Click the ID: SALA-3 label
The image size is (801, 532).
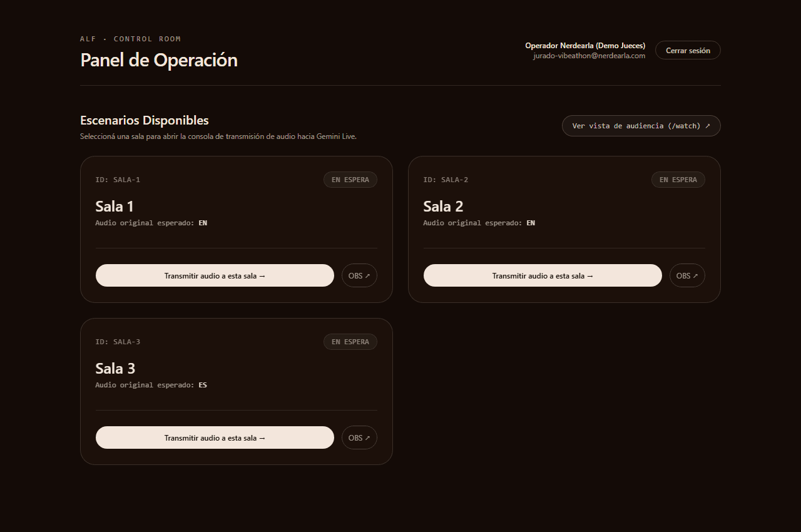[x=118, y=342]
